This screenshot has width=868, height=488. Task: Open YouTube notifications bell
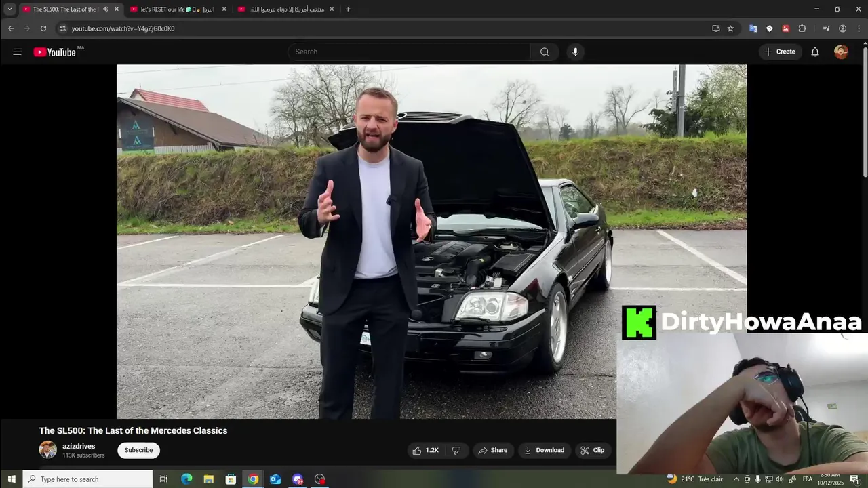(x=815, y=52)
